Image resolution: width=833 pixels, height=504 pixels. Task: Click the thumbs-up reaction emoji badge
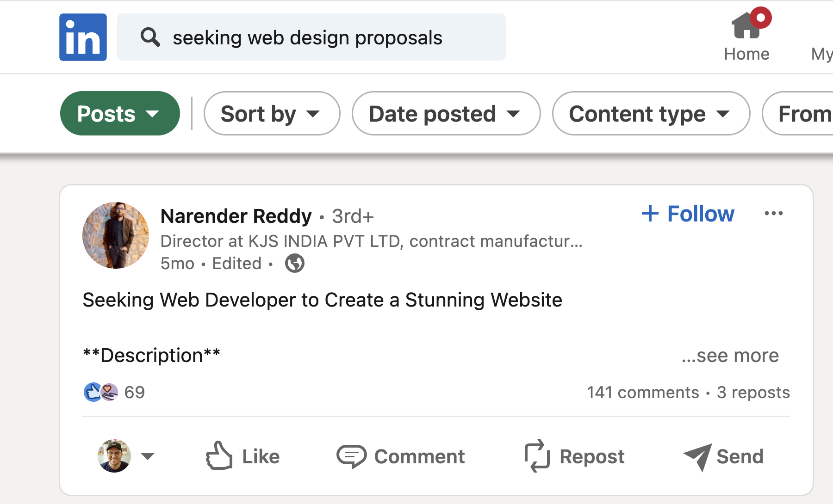(x=93, y=392)
